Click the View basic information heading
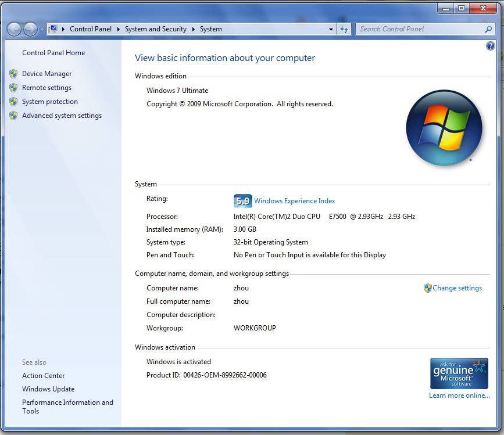Image resolution: width=504 pixels, height=435 pixels. click(225, 58)
